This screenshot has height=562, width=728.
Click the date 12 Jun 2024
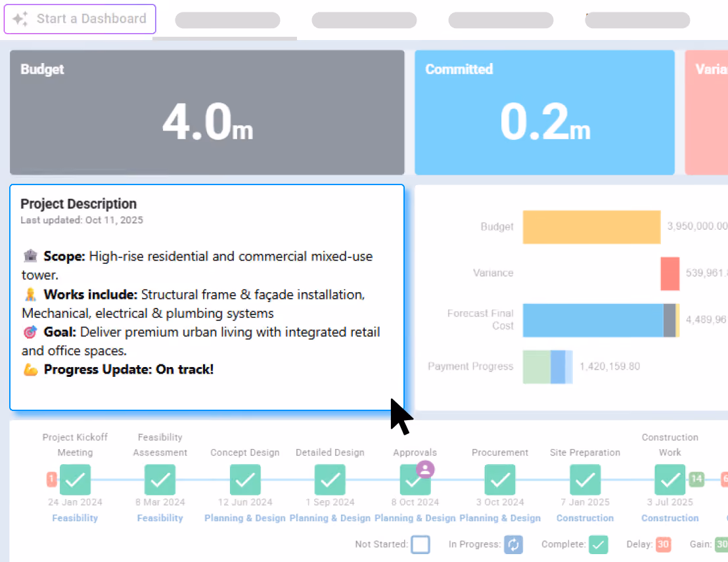(245, 502)
